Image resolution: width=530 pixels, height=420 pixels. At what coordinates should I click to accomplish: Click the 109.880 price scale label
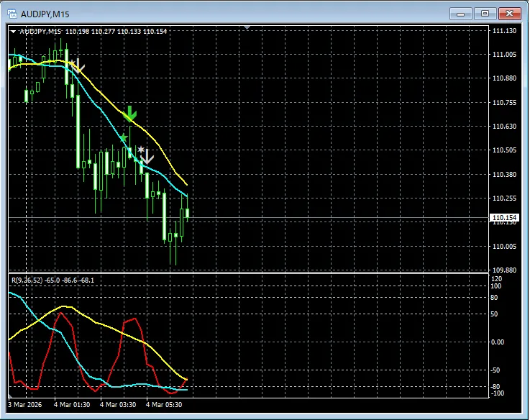(504, 270)
